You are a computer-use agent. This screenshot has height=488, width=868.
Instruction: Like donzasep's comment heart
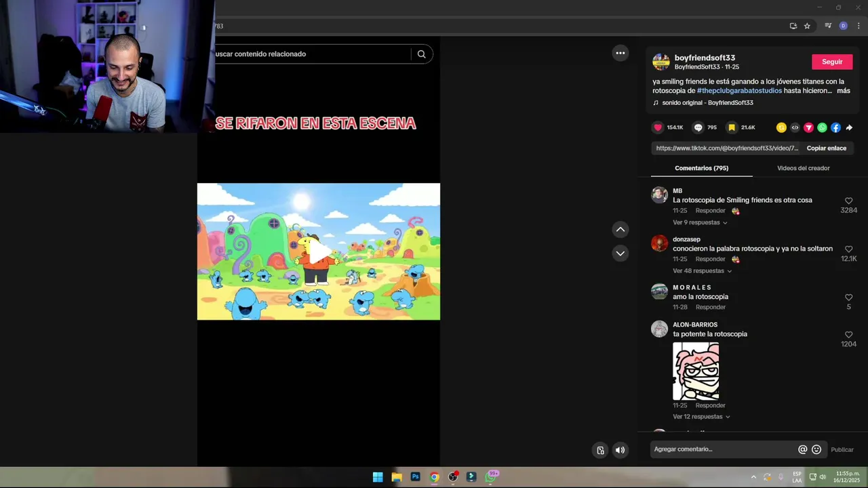(x=848, y=249)
